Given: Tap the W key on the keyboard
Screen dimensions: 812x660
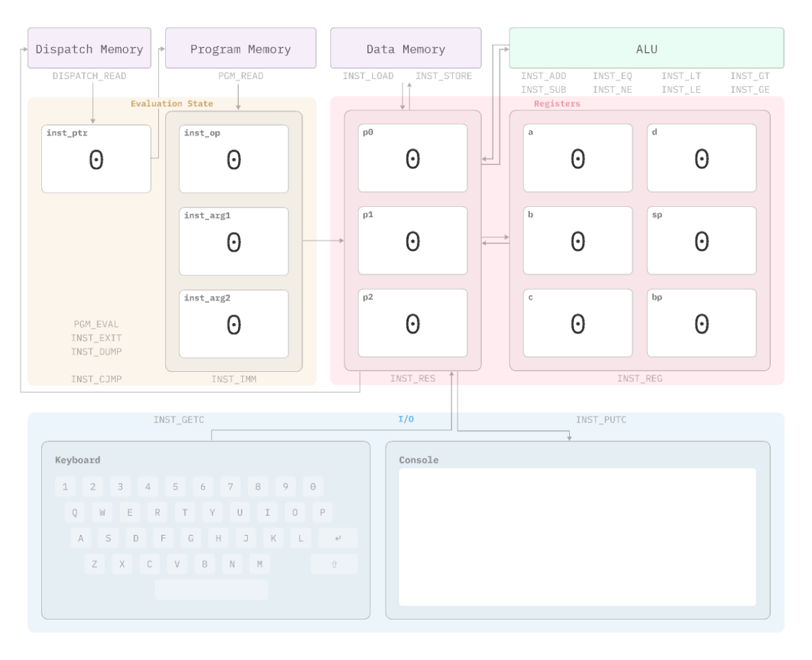Looking at the screenshot, I should (x=102, y=512).
